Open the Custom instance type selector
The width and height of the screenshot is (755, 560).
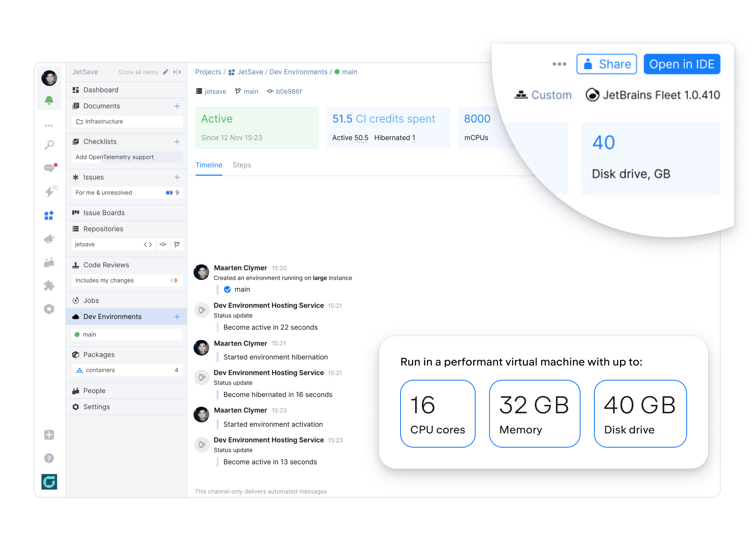click(x=543, y=95)
